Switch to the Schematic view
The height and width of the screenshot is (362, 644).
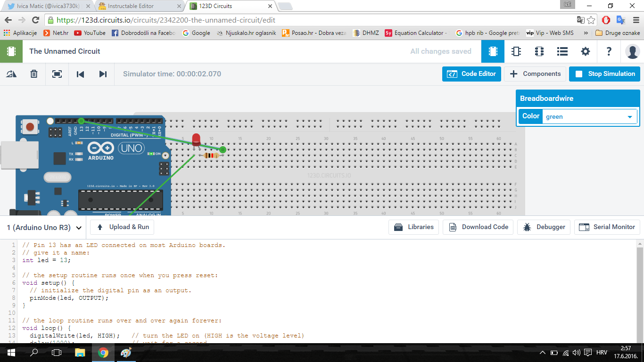[516, 51]
